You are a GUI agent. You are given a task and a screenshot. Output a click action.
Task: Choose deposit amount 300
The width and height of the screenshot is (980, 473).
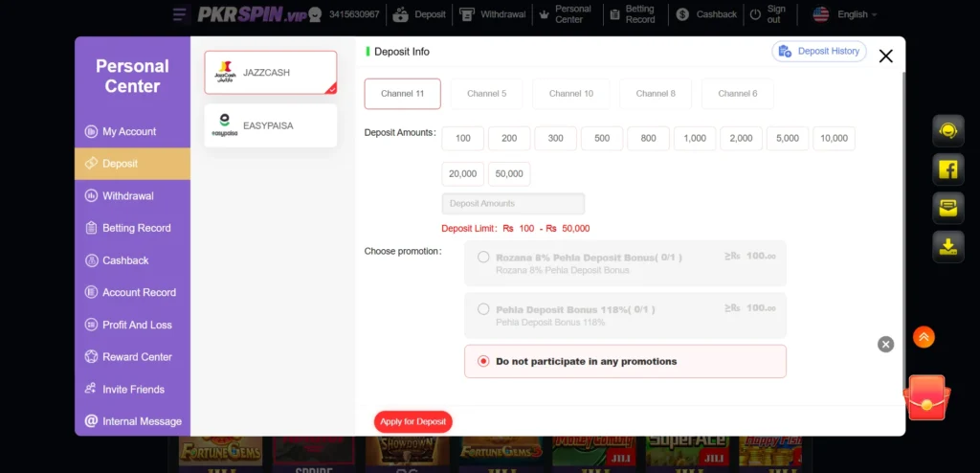coord(556,138)
